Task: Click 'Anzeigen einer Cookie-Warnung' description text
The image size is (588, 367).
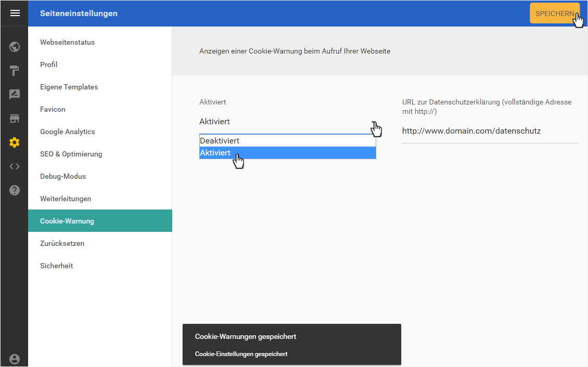Action: (x=295, y=51)
